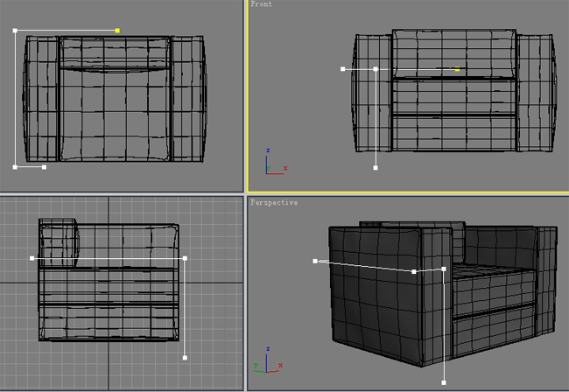Pick the lowest white handle in the Perspective viewport

[x=444, y=382]
